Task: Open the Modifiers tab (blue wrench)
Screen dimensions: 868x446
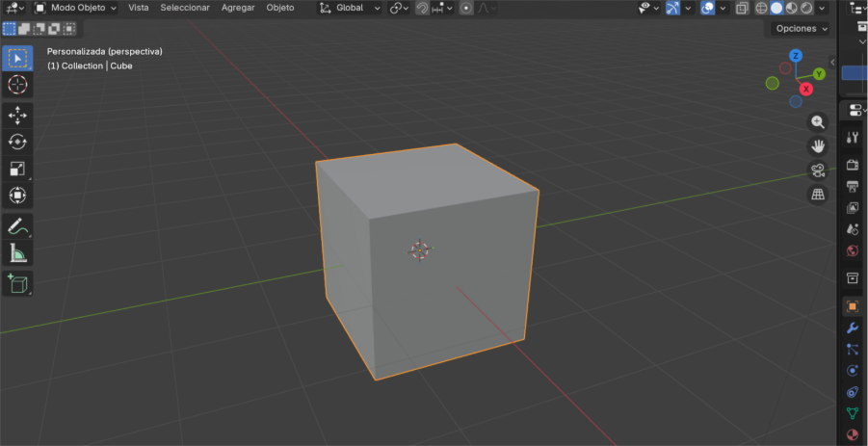Action: (853, 328)
